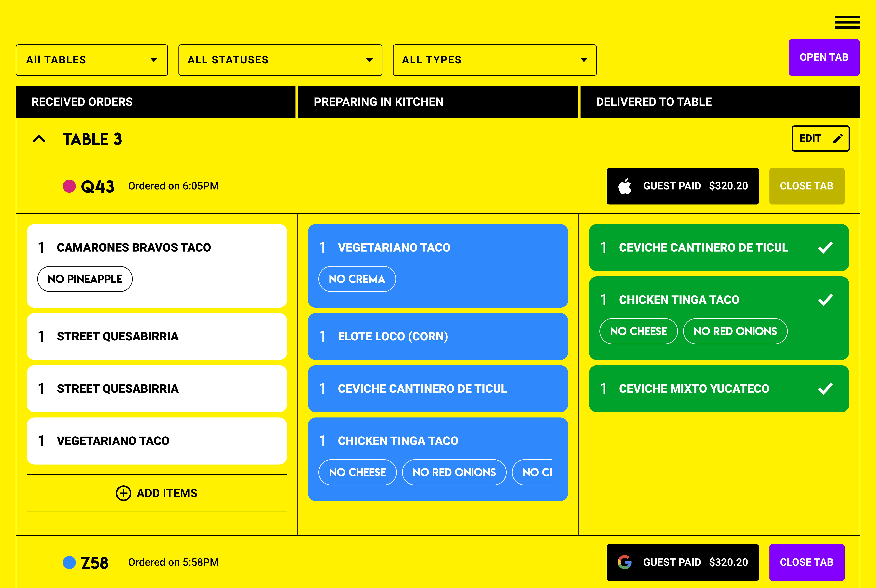Select the Delivered to Table column header
Image resolution: width=876 pixels, height=588 pixels.
(720, 102)
